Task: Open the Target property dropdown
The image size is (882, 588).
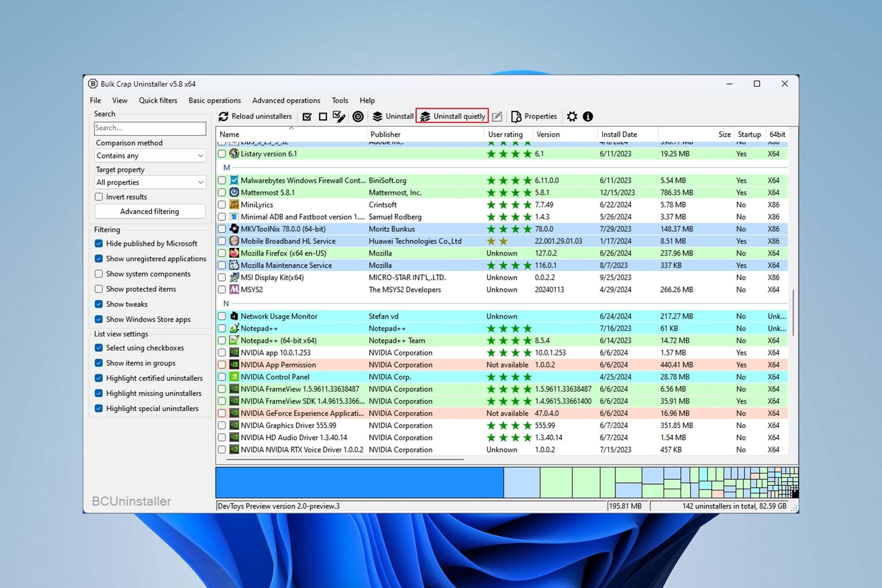Action: tap(150, 182)
